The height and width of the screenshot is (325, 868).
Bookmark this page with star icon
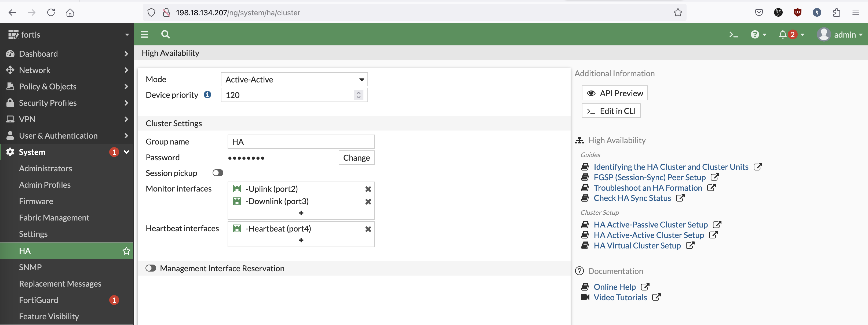click(678, 13)
